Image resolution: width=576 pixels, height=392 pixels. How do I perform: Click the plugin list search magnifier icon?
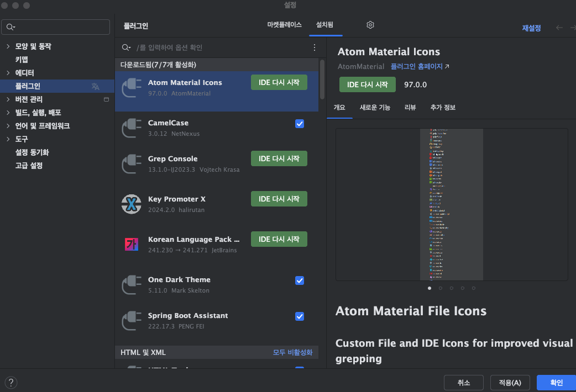tap(126, 47)
